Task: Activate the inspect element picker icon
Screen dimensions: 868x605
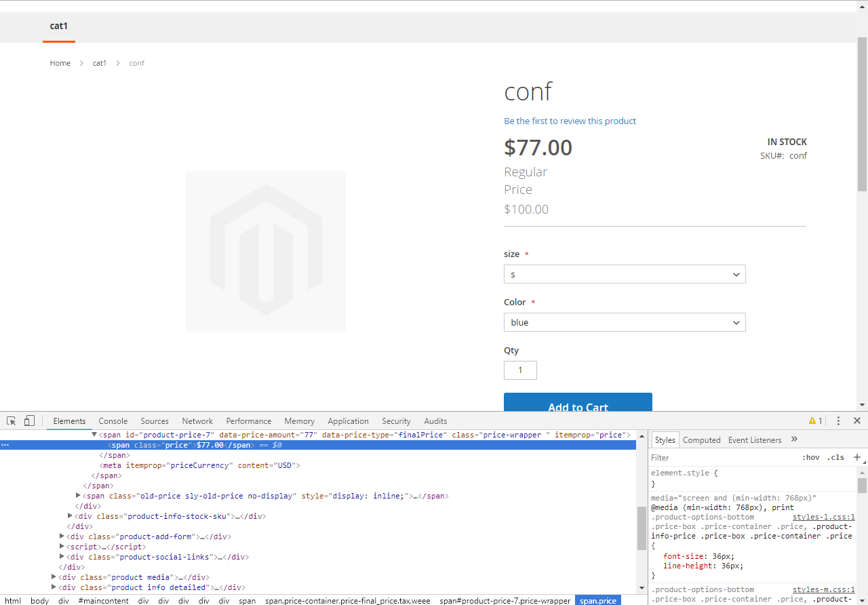Action: (x=12, y=421)
